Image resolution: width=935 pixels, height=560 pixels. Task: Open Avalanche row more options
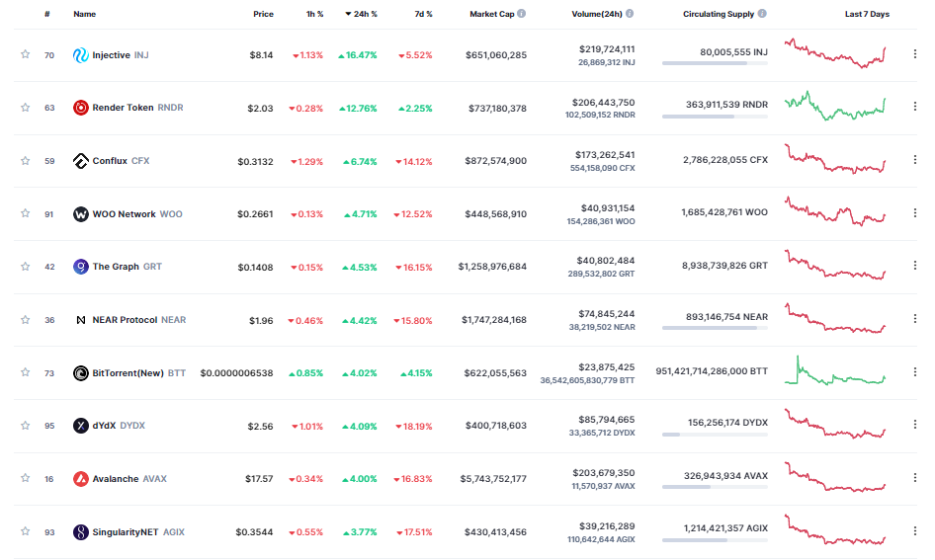(914, 477)
